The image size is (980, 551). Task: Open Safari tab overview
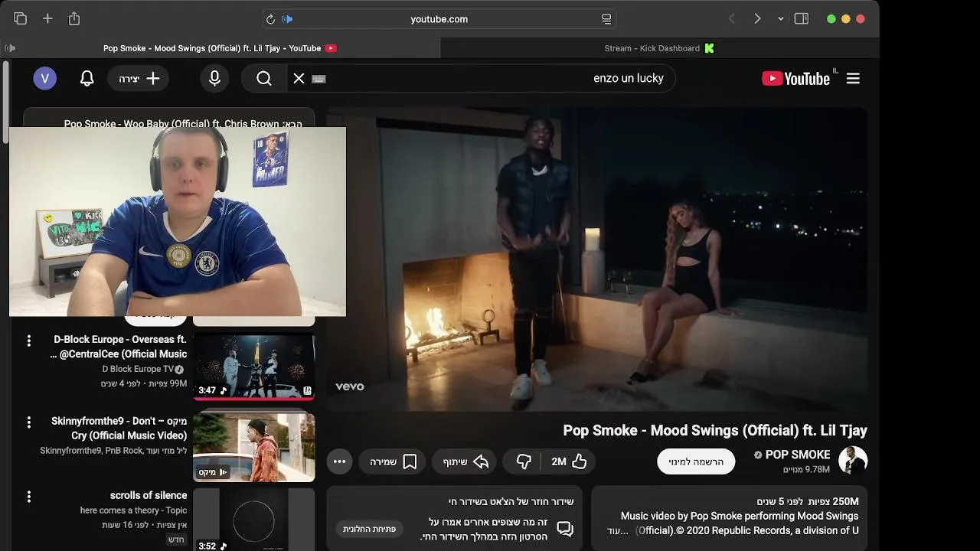coord(21,19)
